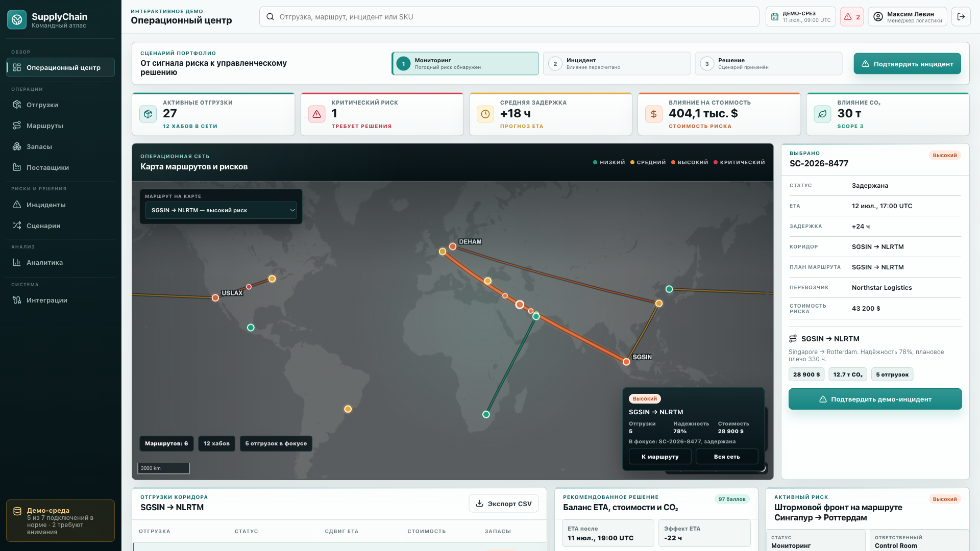This screenshot has width=980, height=551.
Task: Click the Подтвердить инцидент button
Action: pos(907,64)
